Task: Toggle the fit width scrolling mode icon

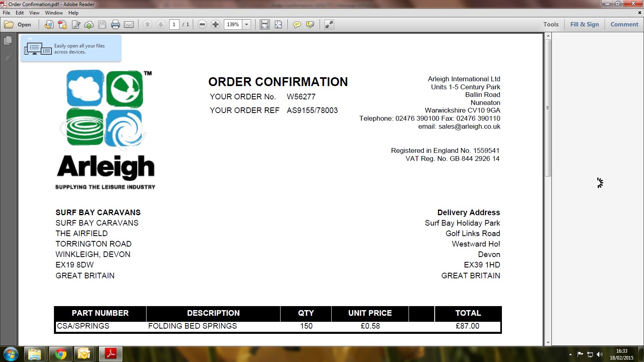Action: tap(265, 25)
